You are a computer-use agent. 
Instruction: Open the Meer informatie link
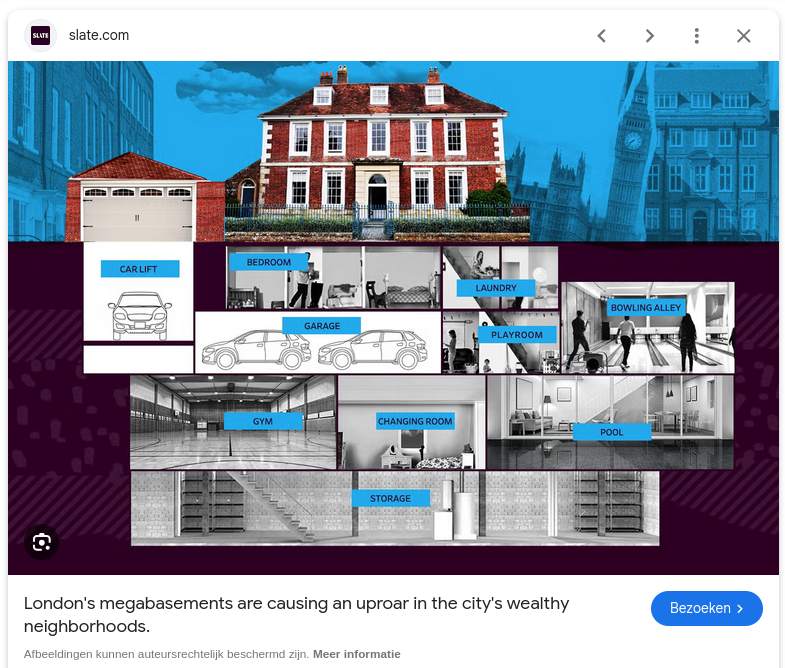tap(356, 654)
